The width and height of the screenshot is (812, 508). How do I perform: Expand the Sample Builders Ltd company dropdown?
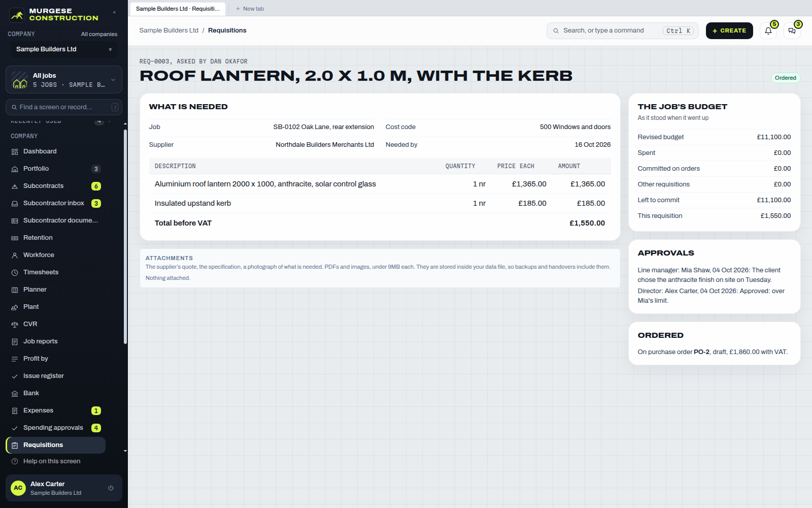(x=64, y=49)
